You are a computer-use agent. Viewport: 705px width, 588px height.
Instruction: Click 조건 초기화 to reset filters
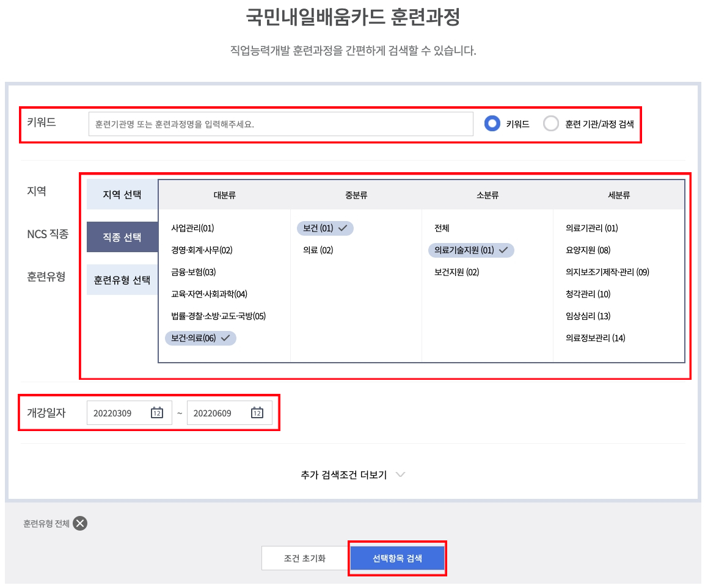(x=304, y=557)
